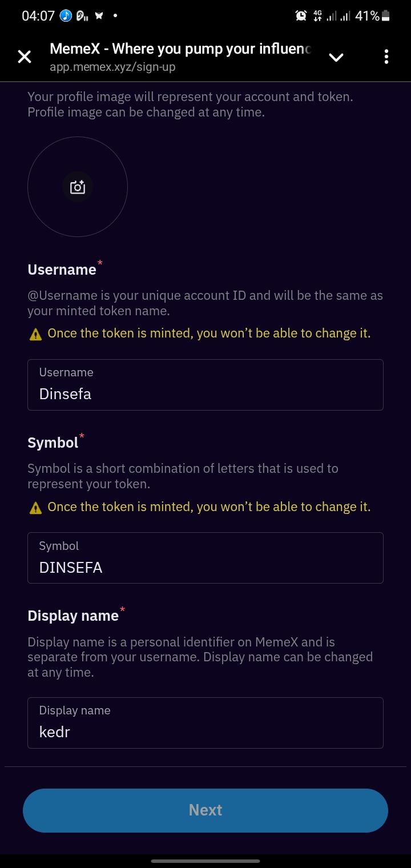Tap the alarm clock status icon
The width and height of the screenshot is (411, 868).
[301, 16]
